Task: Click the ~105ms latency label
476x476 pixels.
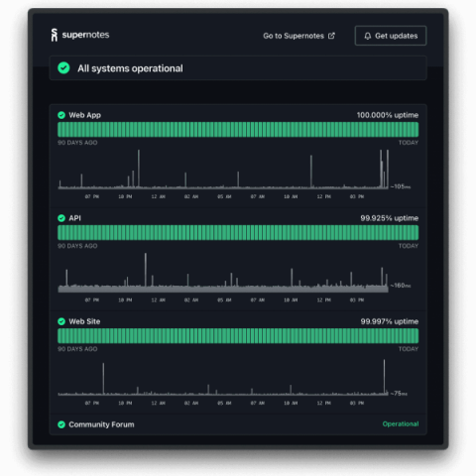Action: (401, 186)
